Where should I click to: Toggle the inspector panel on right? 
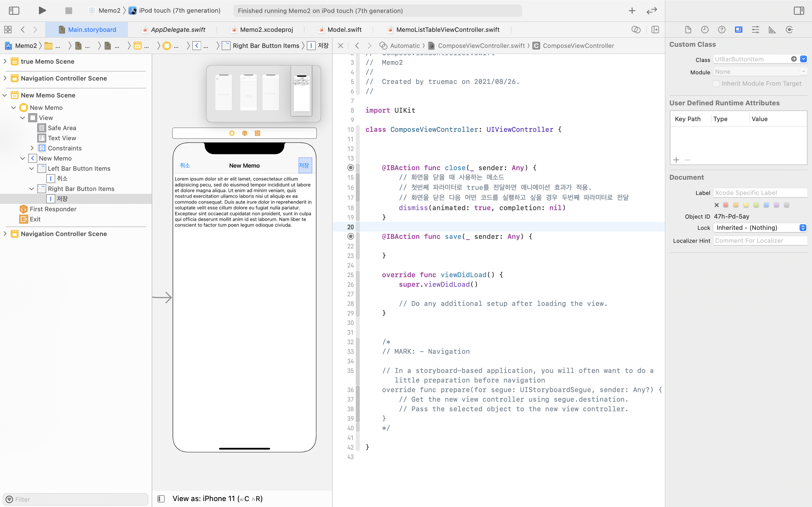[798, 10]
